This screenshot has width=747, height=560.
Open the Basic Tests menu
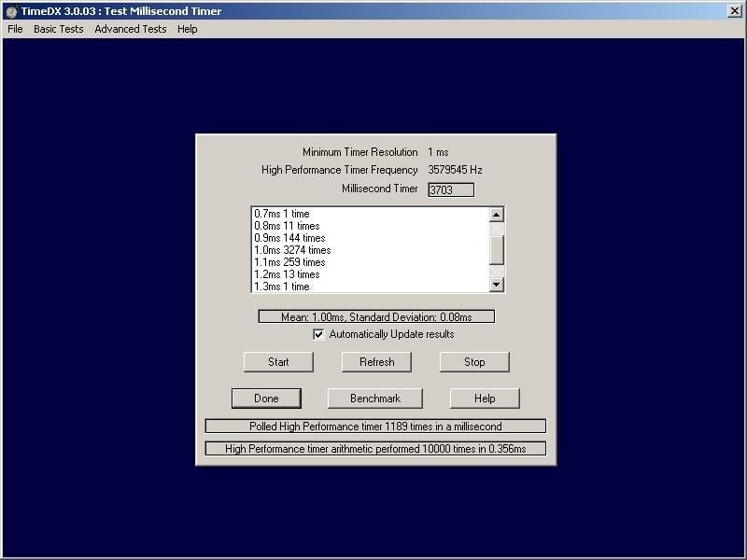(x=58, y=29)
